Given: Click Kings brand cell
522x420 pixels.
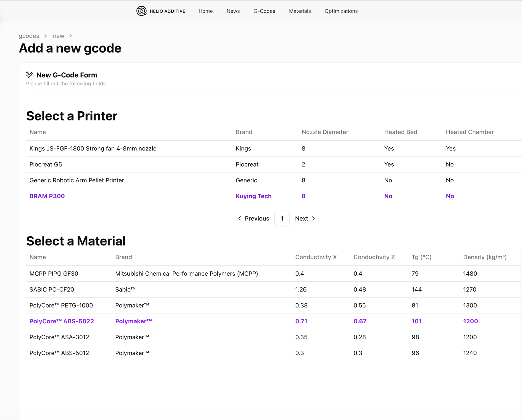Looking at the screenshot, I should click(x=243, y=148).
